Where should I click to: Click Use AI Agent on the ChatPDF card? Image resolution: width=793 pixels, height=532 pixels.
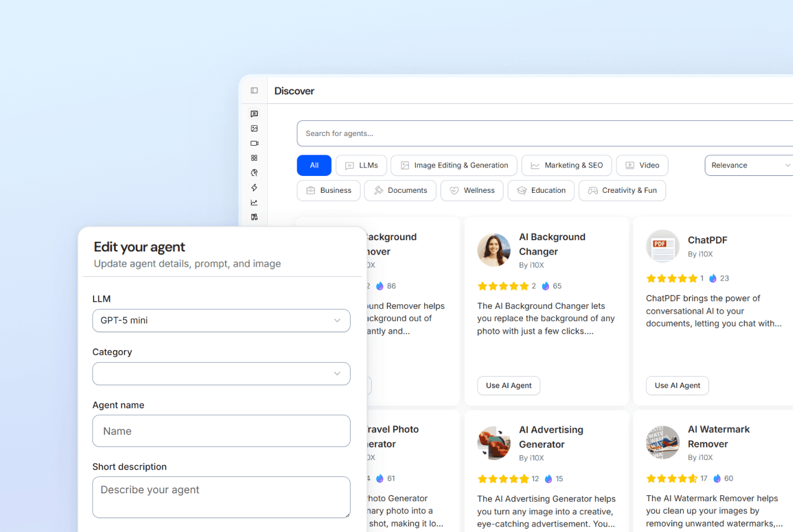pos(678,386)
